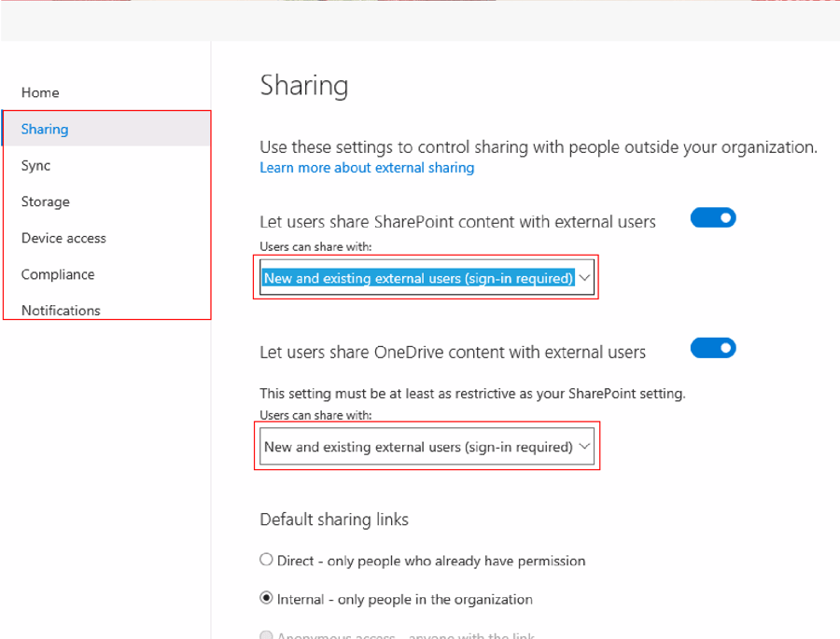Select the Sharing navigation item
The width and height of the screenshot is (840, 639).
pyautogui.click(x=44, y=129)
